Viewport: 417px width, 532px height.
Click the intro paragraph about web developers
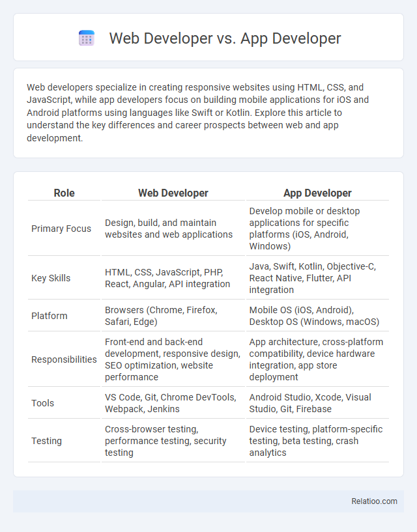(198, 113)
